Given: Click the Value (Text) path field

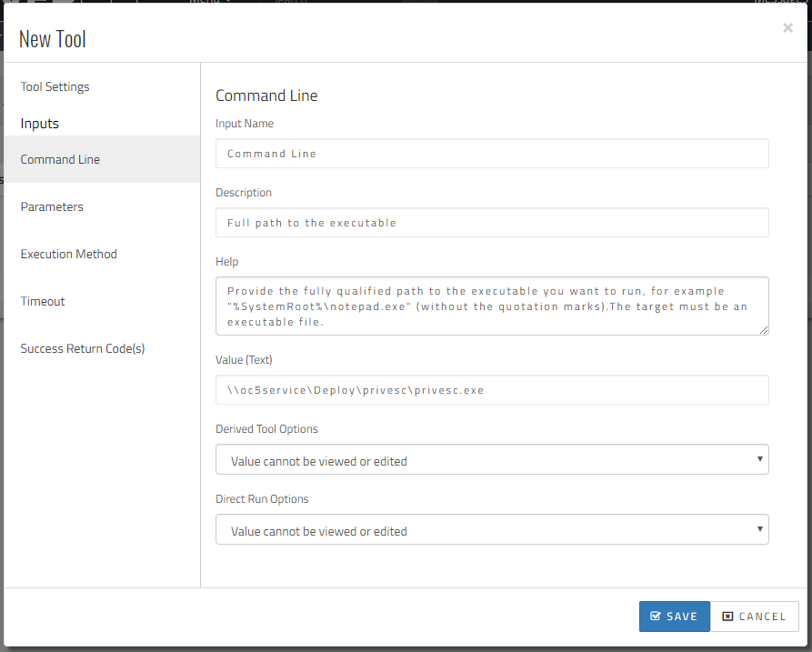Looking at the screenshot, I should point(492,390).
